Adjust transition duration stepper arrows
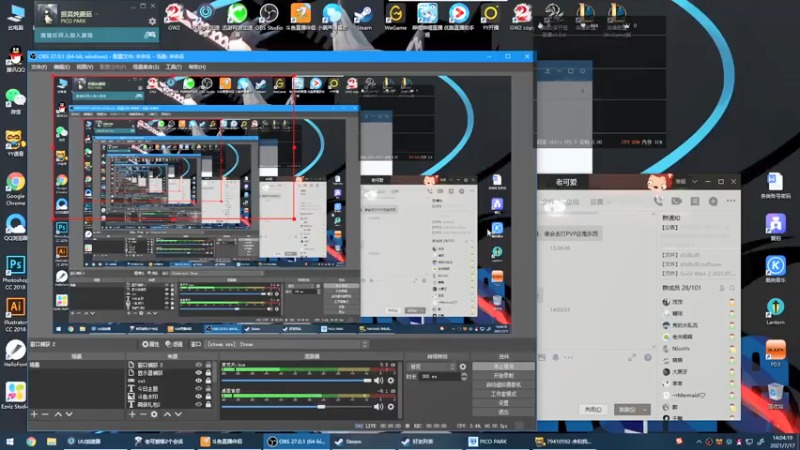This screenshot has width=800, height=450. pos(464,377)
